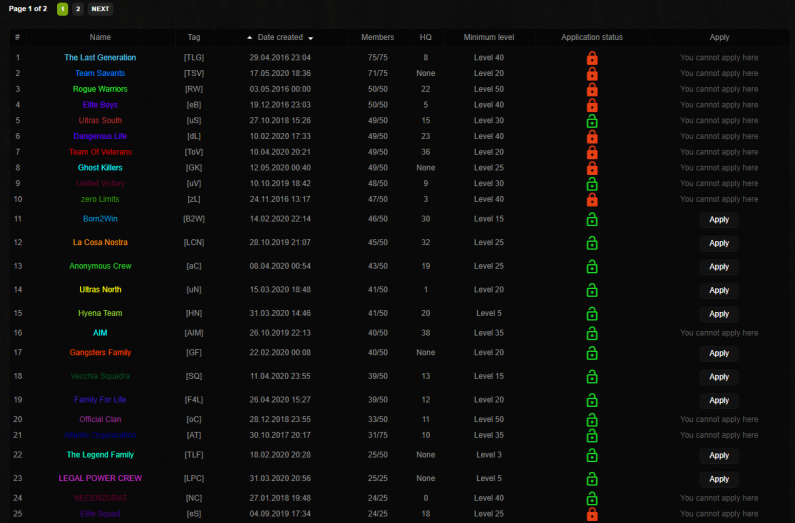This screenshot has height=523, width=795.
Task: Click the NEXT page button
Action: tap(100, 9)
